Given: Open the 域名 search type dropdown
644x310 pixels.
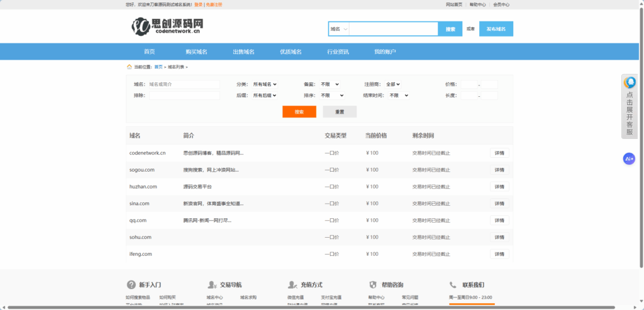Looking at the screenshot, I should click(339, 29).
